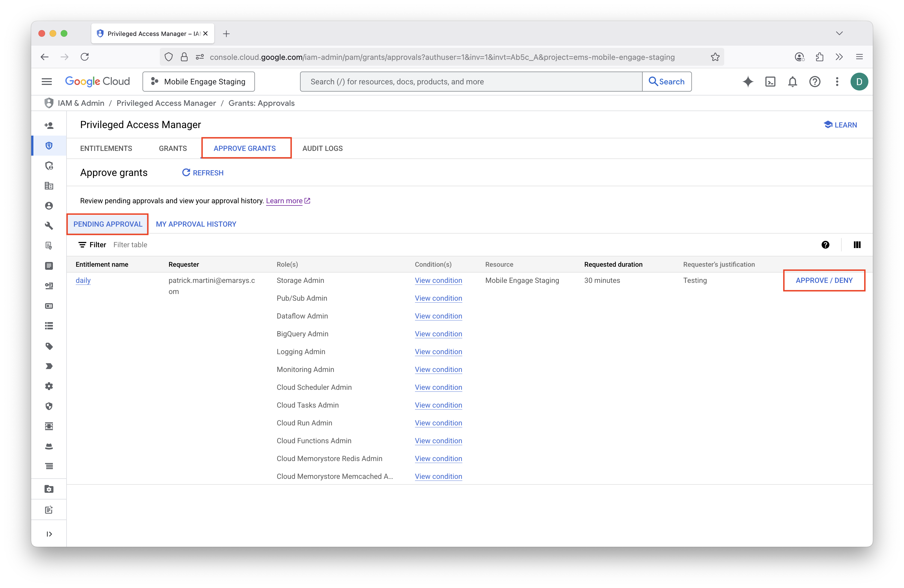Expand the collapsed left sidebar
The height and width of the screenshot is (588, 904).
click(x=49, y=534)
